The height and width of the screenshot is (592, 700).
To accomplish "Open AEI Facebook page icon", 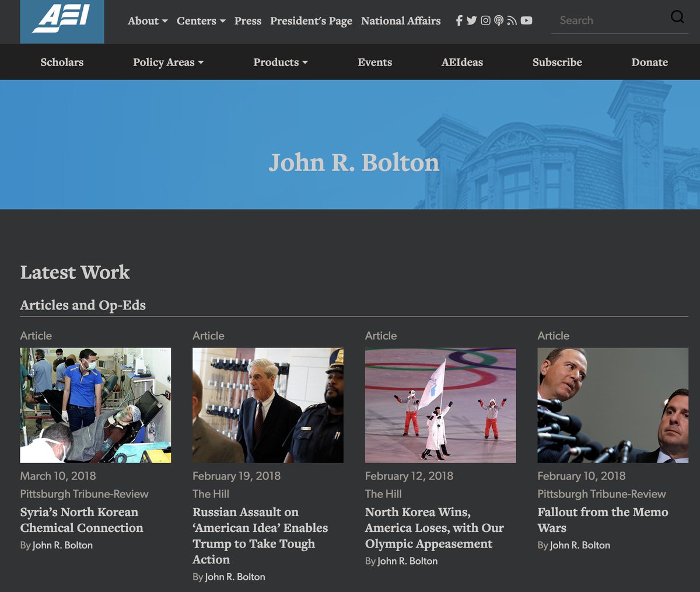I will pos(459,20).
